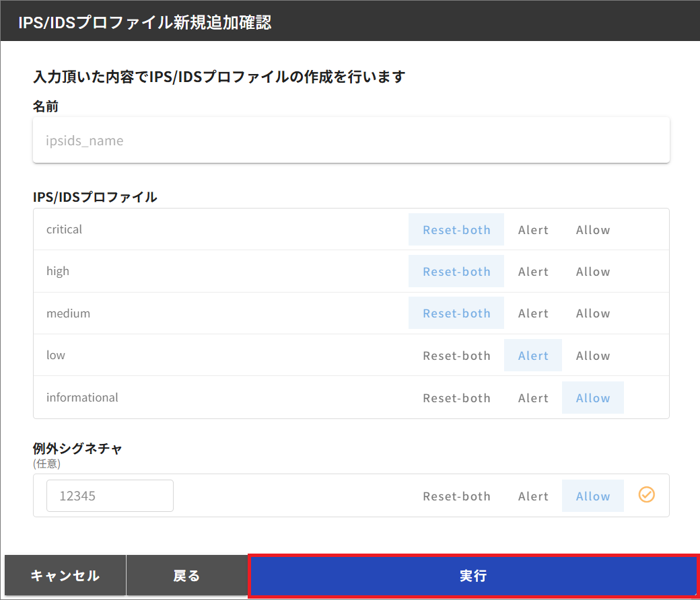Choose Allow for the medium severity row

[592, 313]
